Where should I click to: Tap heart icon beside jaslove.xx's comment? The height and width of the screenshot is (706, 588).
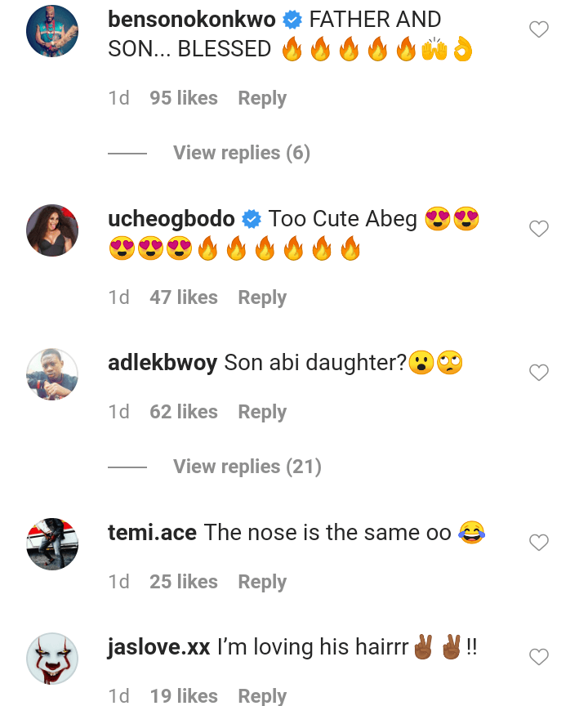(539, 657)
